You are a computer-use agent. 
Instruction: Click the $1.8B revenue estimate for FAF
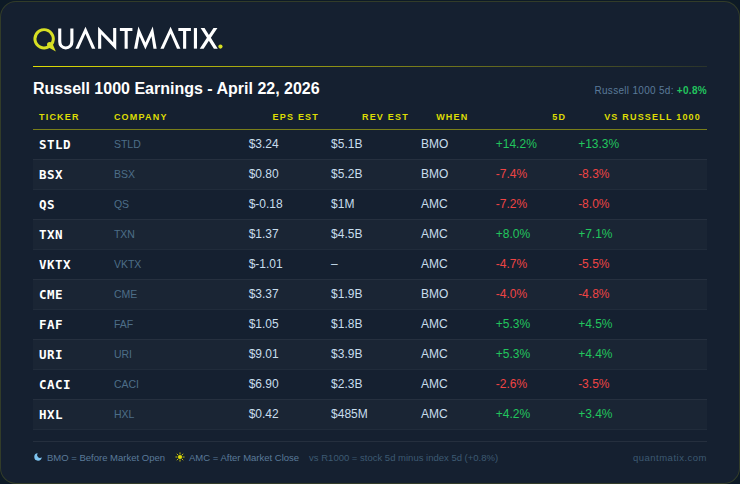pyautogui.click(x=346, y=324)
